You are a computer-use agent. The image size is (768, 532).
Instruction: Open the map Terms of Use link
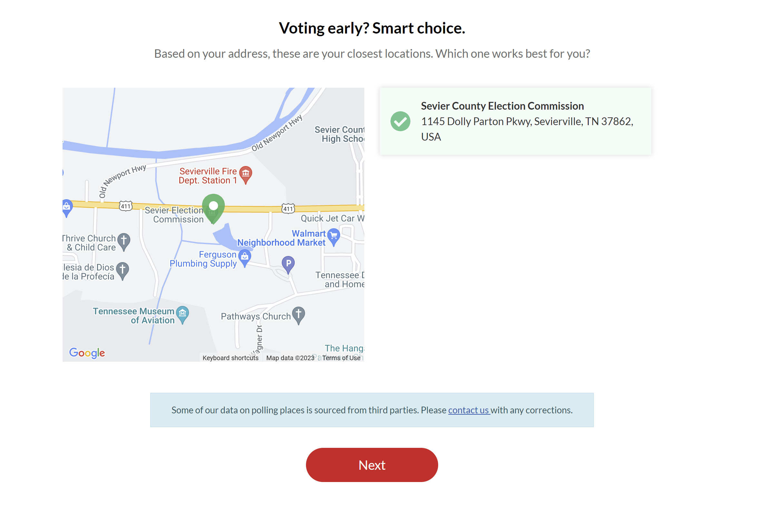point(341,358)
